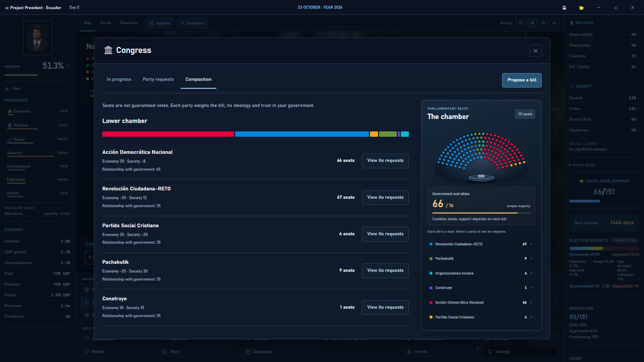Switch to the In progress tab

[x=119, y=79]
